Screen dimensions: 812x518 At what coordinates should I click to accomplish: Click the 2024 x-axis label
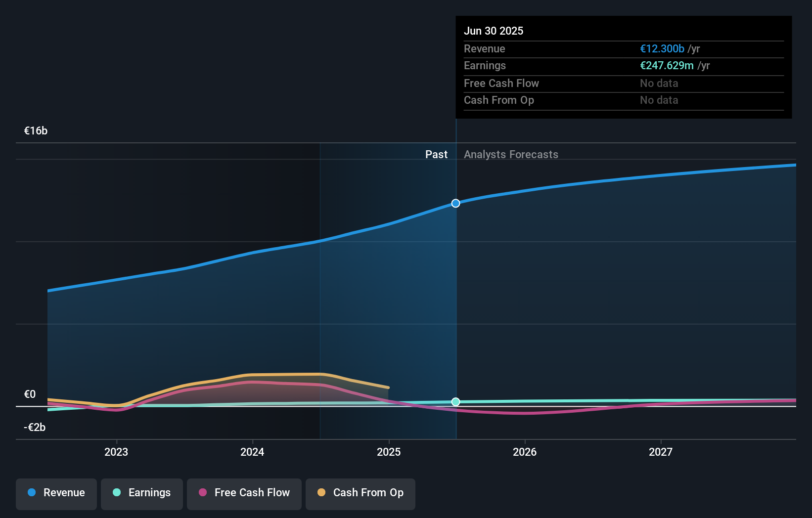coord(252,452)
